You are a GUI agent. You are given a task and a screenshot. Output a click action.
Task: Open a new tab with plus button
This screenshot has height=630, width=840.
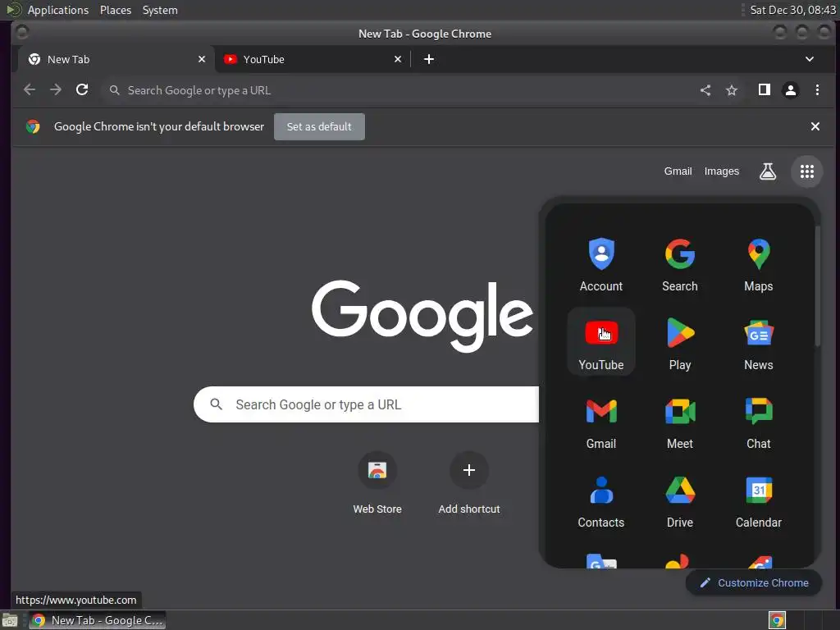[429, 59]
